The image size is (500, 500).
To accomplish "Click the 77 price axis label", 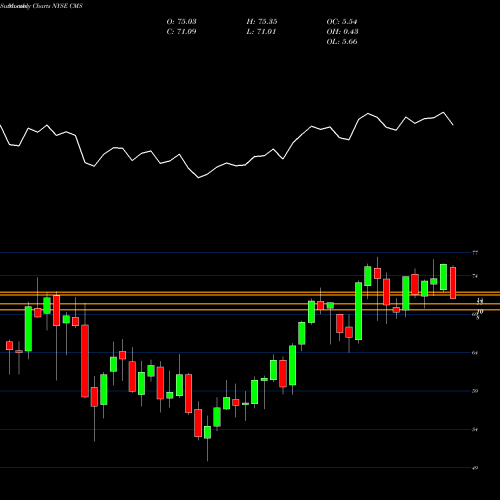I will coord(475,253).
